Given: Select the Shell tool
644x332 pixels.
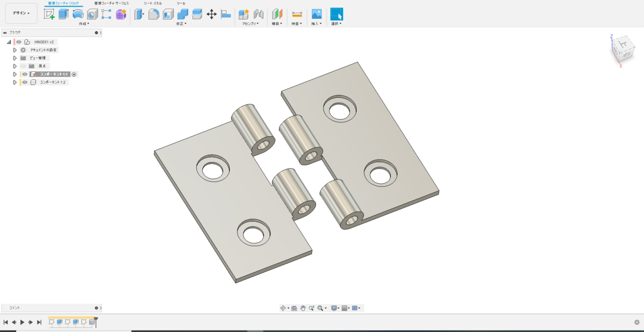Looking at the screenshot, I should tap(168, 15).
